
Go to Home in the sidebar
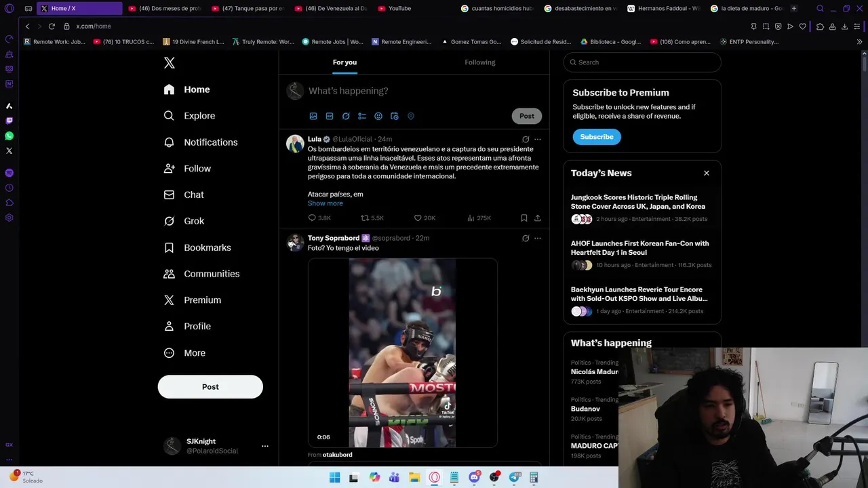pos(187,89)
